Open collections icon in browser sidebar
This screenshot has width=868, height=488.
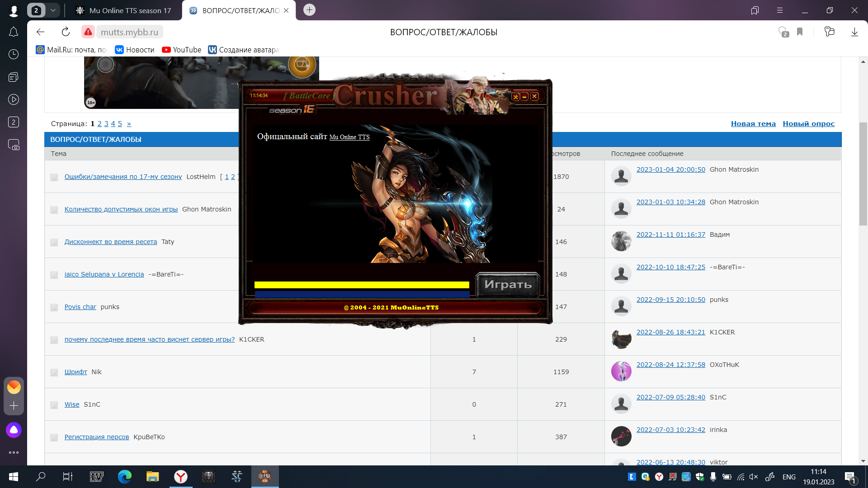(14, 77)
